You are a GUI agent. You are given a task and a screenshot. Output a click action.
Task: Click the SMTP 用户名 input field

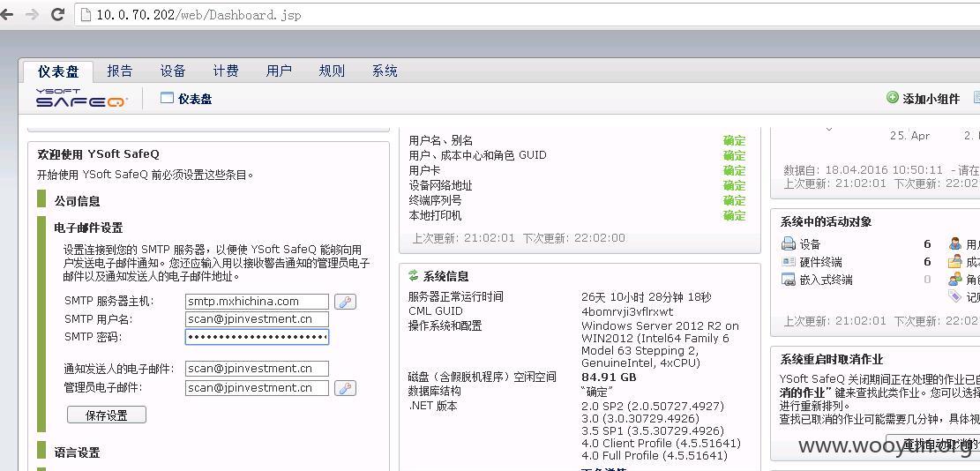257,319
